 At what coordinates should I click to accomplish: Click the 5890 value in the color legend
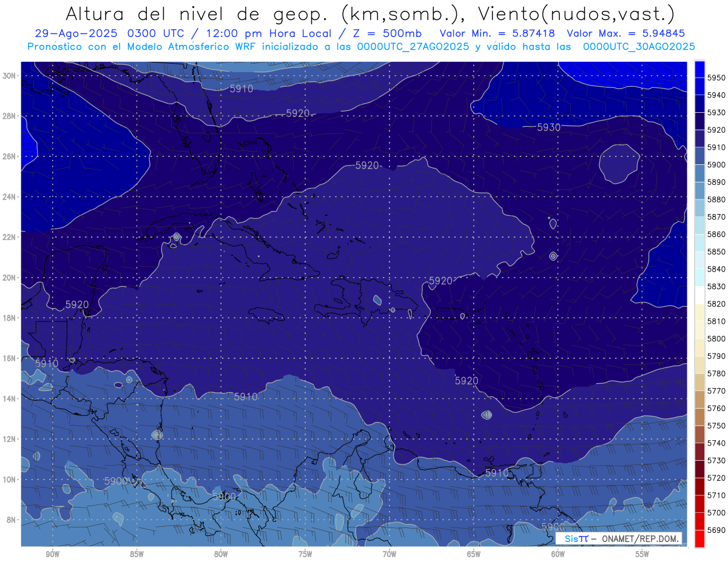716,182
